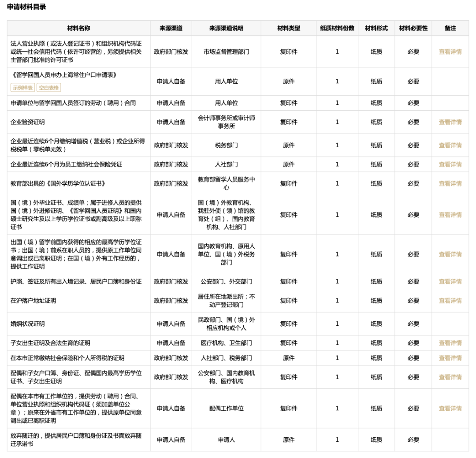Select 公安部门、外交部门 cell

(227, 282)
